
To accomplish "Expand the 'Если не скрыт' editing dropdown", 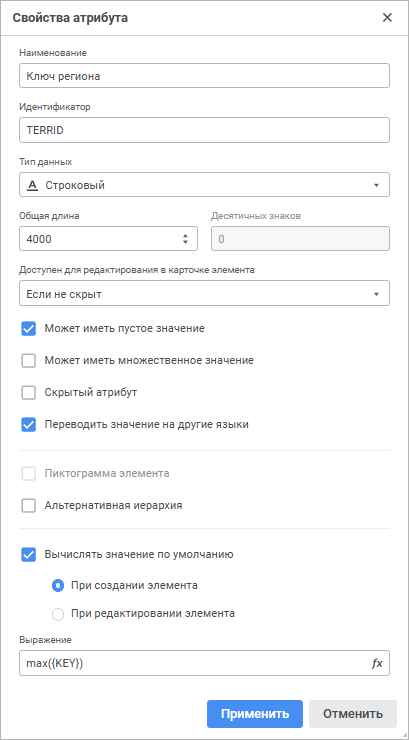I will pyautogui.click(x=204, y=294).
